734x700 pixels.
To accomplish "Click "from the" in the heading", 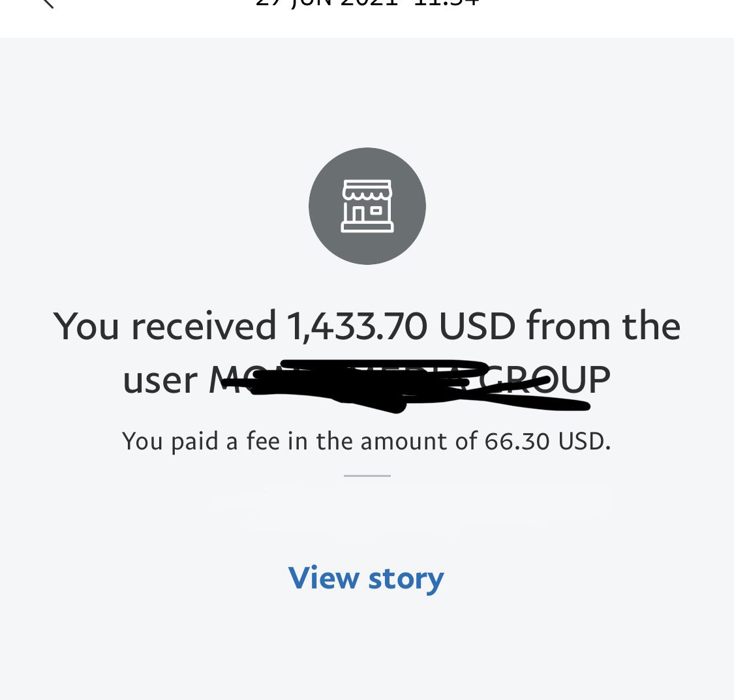I will pyautogui.click(x=604, y=326).
